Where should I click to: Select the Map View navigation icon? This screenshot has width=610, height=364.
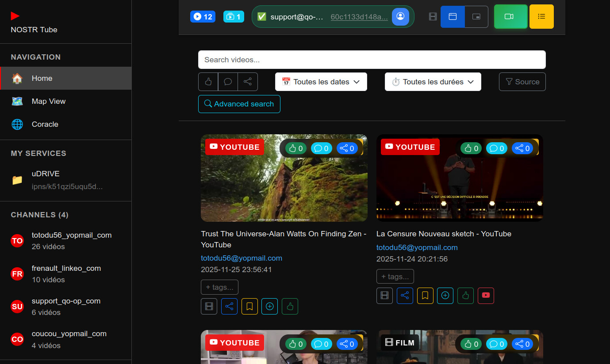(x=17, y=101)
